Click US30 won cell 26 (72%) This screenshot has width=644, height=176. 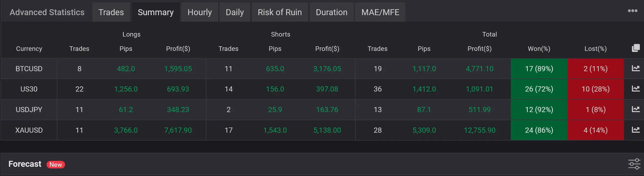tap(539, 89)
